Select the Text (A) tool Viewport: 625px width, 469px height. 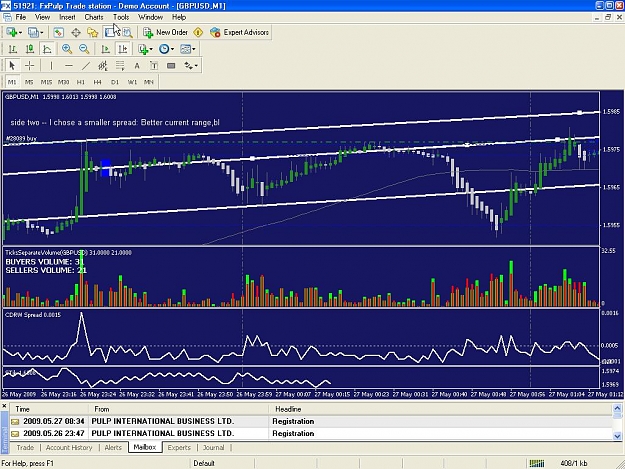click(x=137, y=66)
